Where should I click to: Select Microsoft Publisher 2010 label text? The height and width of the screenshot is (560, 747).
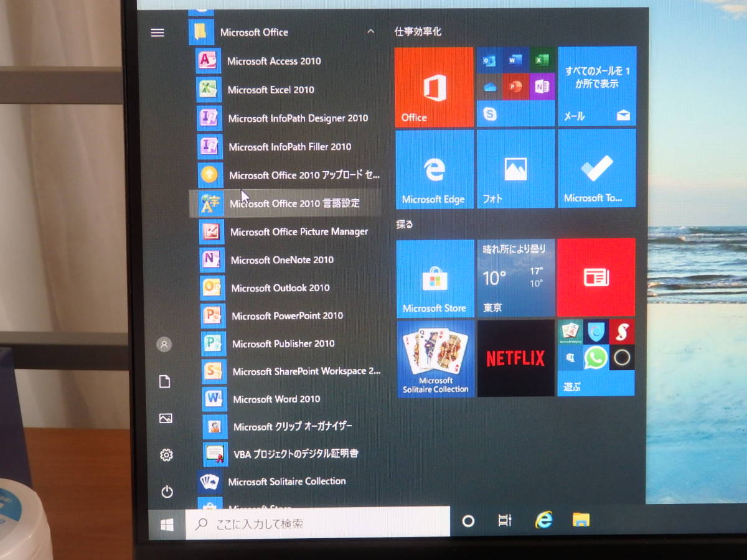(283, 343)
